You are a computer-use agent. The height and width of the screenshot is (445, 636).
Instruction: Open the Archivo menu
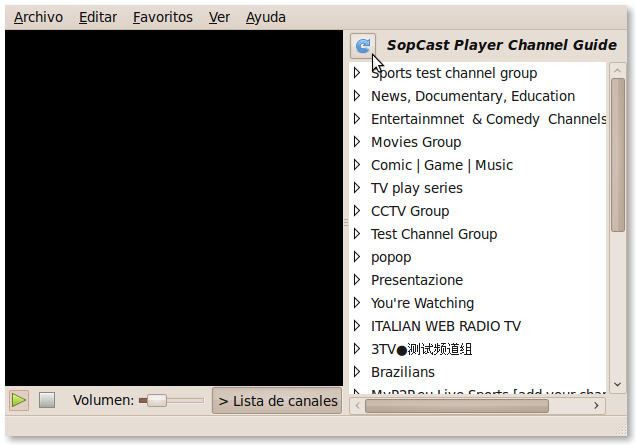[x=38, y=17]
